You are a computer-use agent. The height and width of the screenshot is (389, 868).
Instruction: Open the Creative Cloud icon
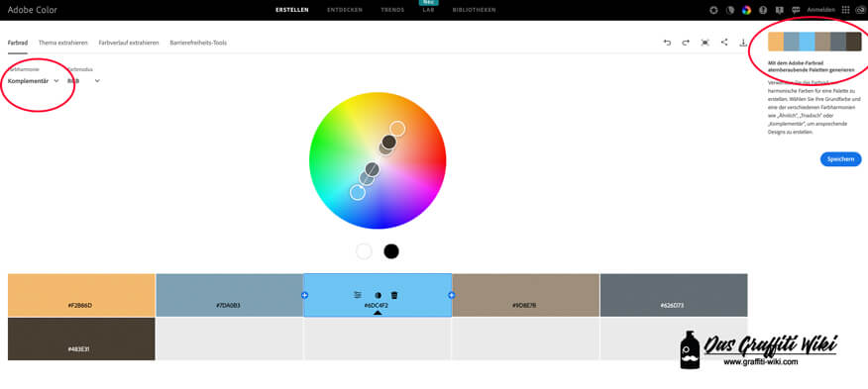[860, 10]
